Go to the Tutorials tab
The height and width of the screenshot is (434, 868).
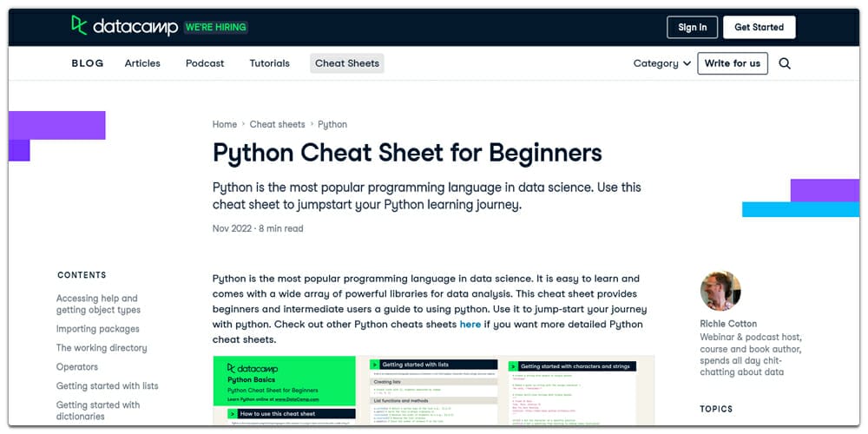pos(270,63)
